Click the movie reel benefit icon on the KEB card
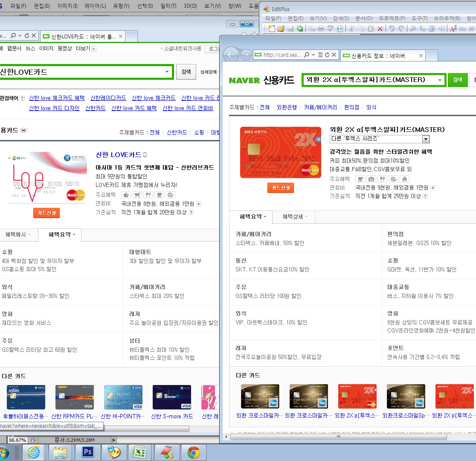476x461 pixels. click(x=394, y=179)
